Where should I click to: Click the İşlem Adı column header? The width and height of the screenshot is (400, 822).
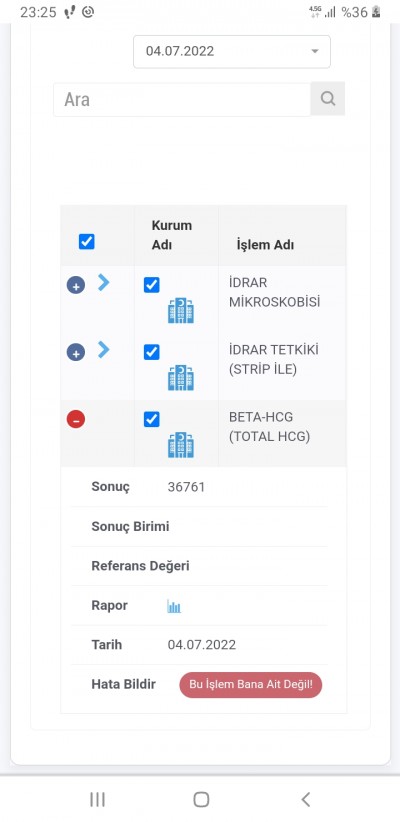[265, 245]
